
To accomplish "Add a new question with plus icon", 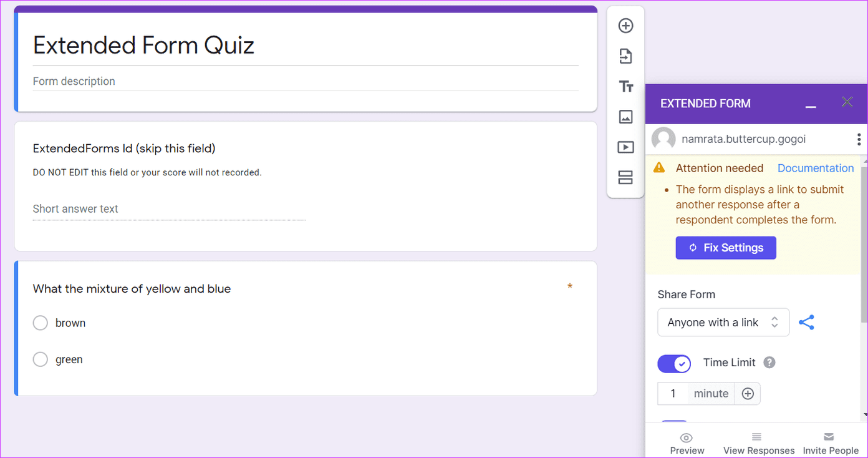I will tap(625, 26).
